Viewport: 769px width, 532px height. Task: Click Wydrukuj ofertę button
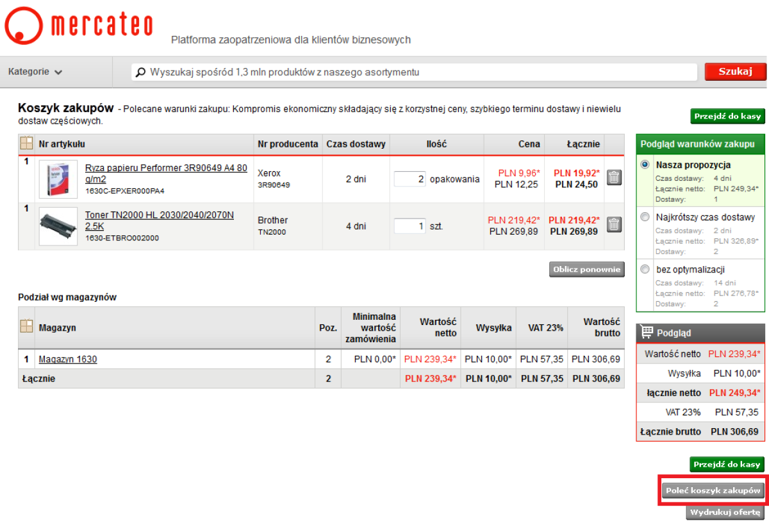pyautogui.click(x=725, y=512)
